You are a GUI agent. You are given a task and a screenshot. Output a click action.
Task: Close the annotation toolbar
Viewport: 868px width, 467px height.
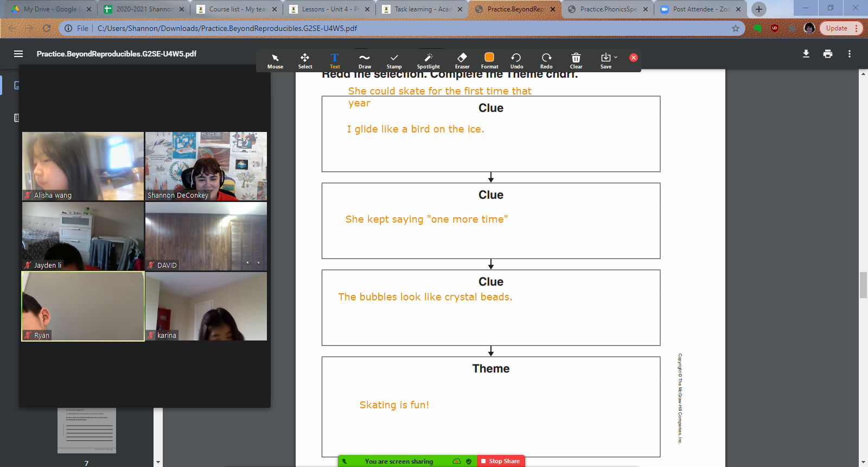tap(633, 58)
